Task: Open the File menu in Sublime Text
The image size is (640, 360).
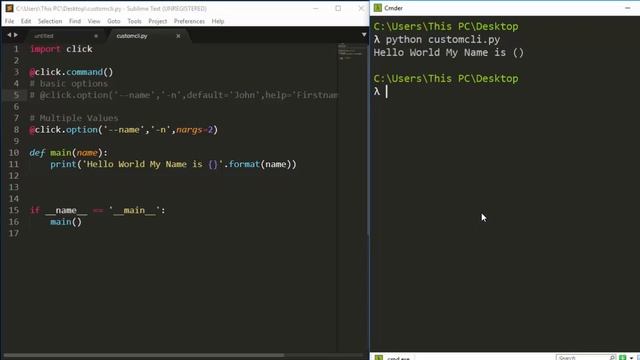Action: click(9, 21)
